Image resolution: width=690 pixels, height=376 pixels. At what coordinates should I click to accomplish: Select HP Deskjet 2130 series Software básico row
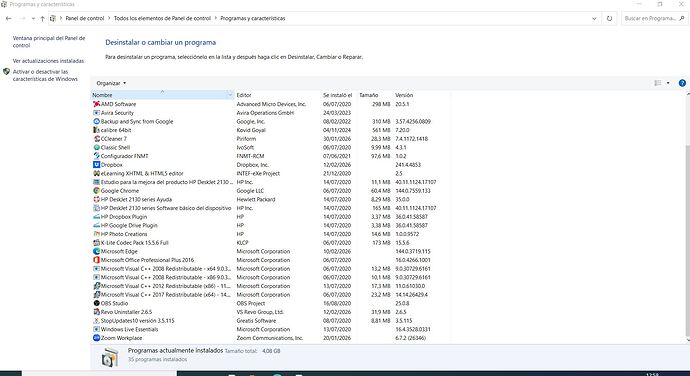click(x=271, y=208)
